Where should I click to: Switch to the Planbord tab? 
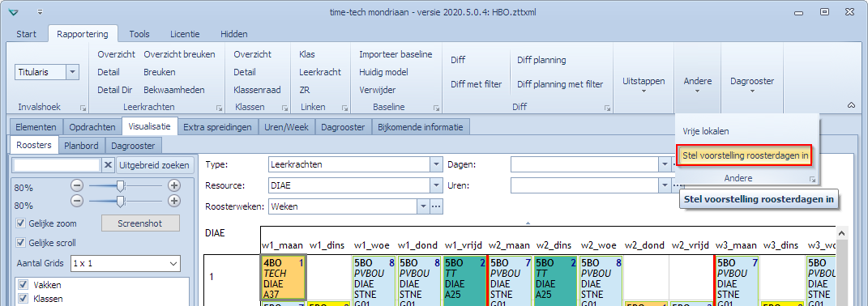pos(81,146)
